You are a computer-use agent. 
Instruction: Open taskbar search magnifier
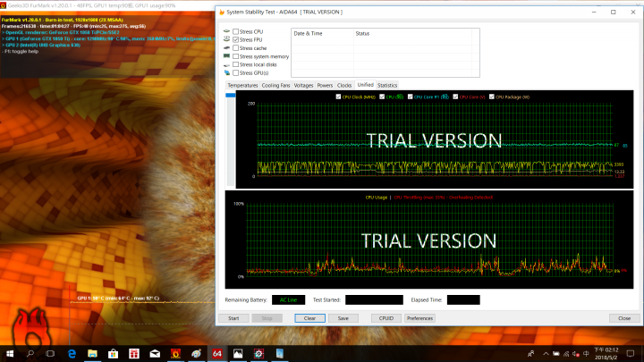pyautogui.click(x=30, y=353)
